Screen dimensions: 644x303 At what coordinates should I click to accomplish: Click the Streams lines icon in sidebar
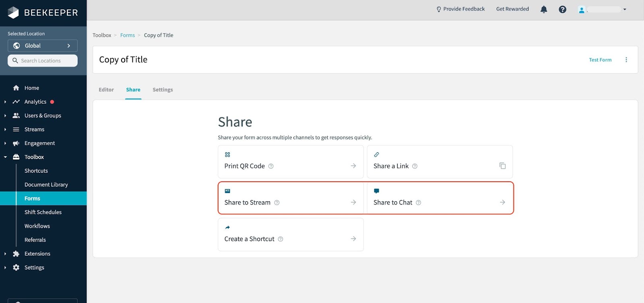click(x=16, y=129)
